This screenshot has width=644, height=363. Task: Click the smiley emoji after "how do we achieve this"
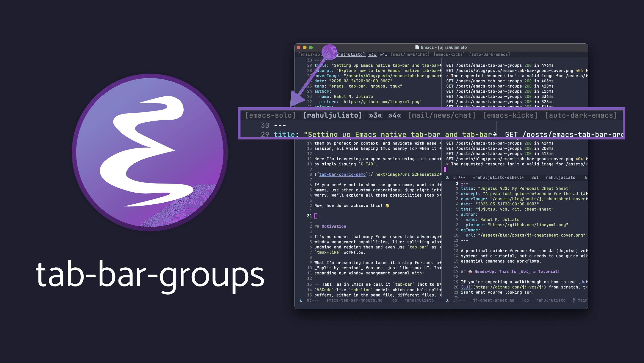pos(387,205)
